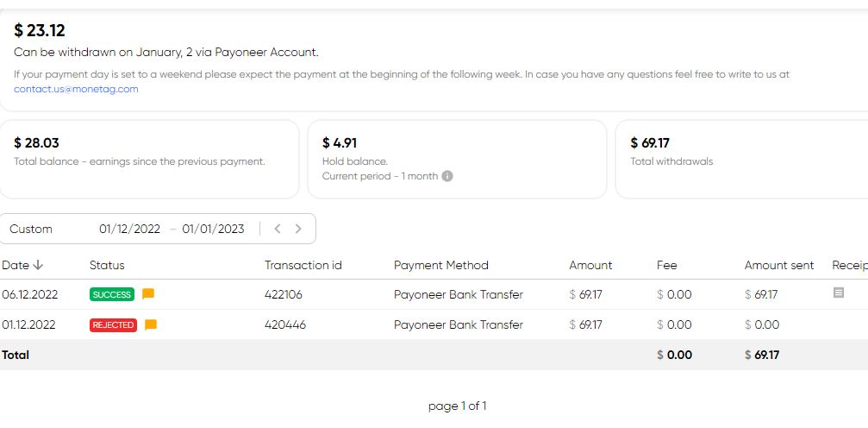Image resolution: width=868 pixels, height=428 pixels.
Task: Select transaction id 420446
Action: click(x=285, y=324)
